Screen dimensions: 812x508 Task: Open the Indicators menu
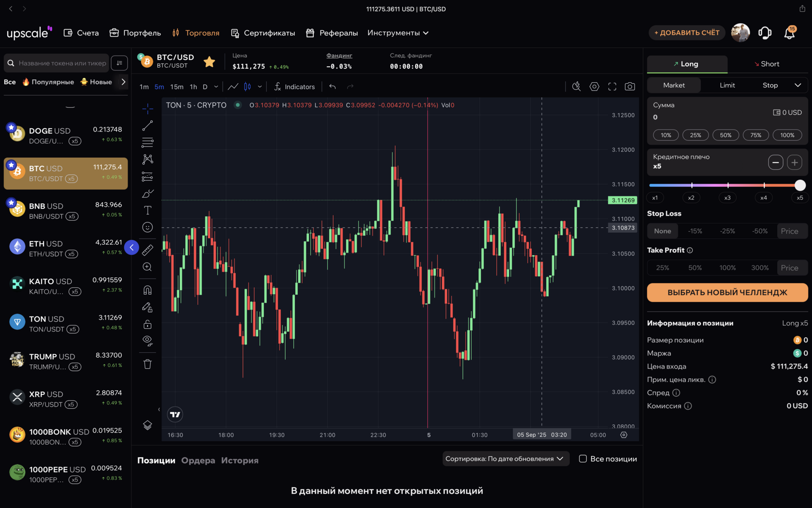294,87
